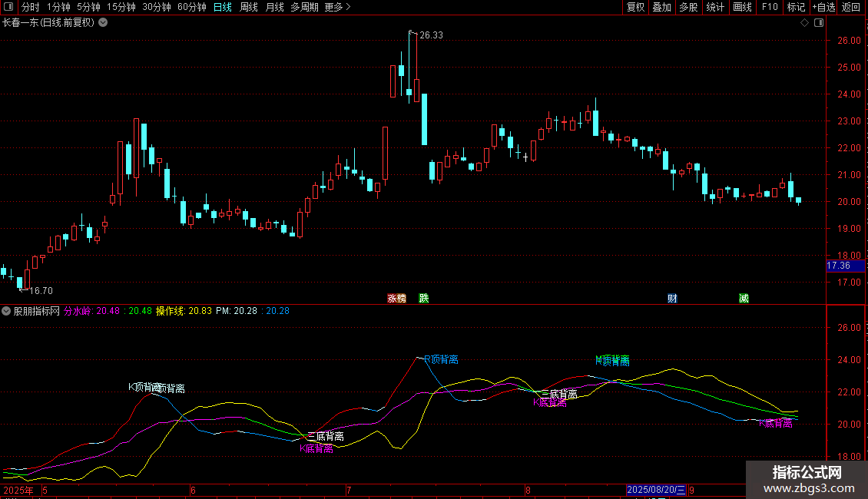The image size is (868, 499).
Task: Click the PM value label 20.28
Action: pos(237,311)
